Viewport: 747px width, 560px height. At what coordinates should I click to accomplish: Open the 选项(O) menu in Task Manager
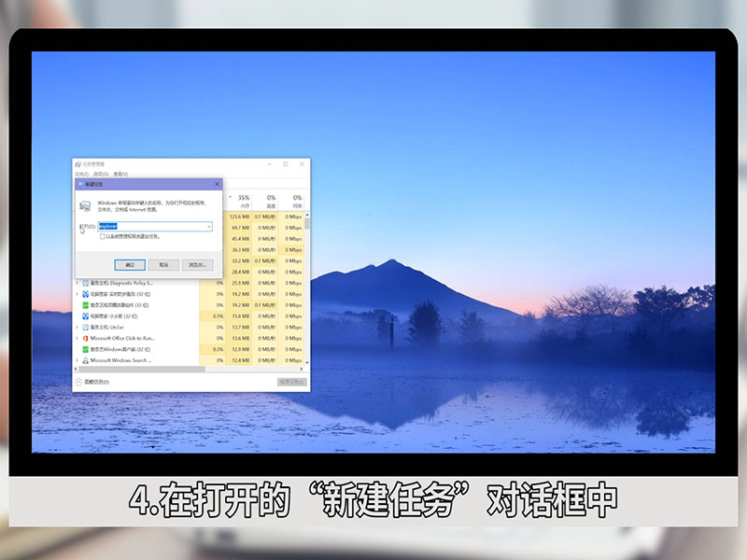101,175
